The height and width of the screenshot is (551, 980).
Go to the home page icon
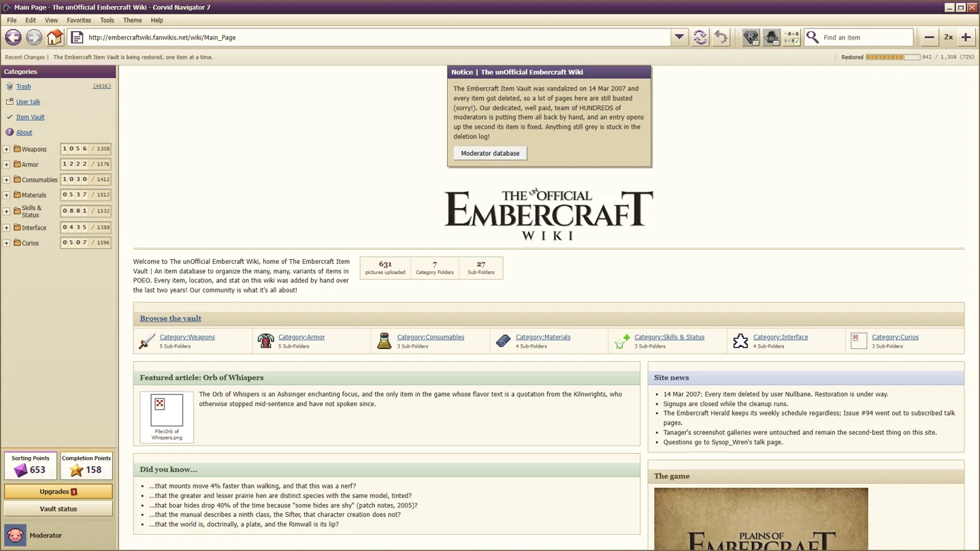click(x=54, y=37)
